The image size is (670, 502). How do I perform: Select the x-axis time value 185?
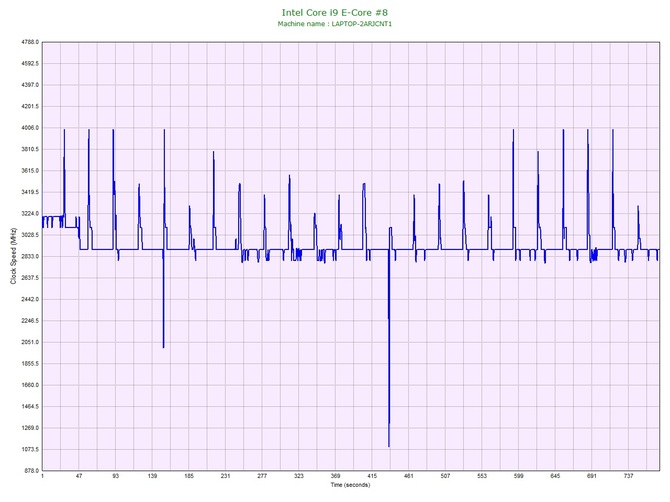pos(189,476)
